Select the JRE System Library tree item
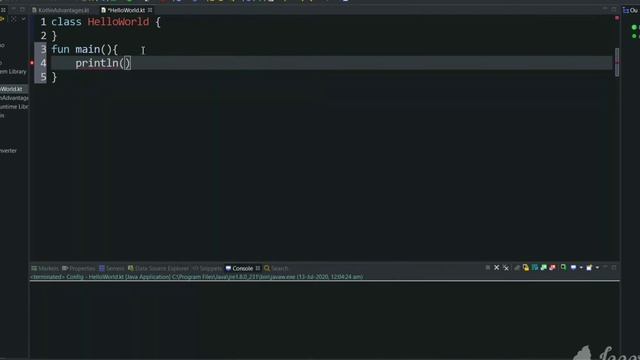The width and height of the screenshot is (640, 360). (x=13, y=71)
